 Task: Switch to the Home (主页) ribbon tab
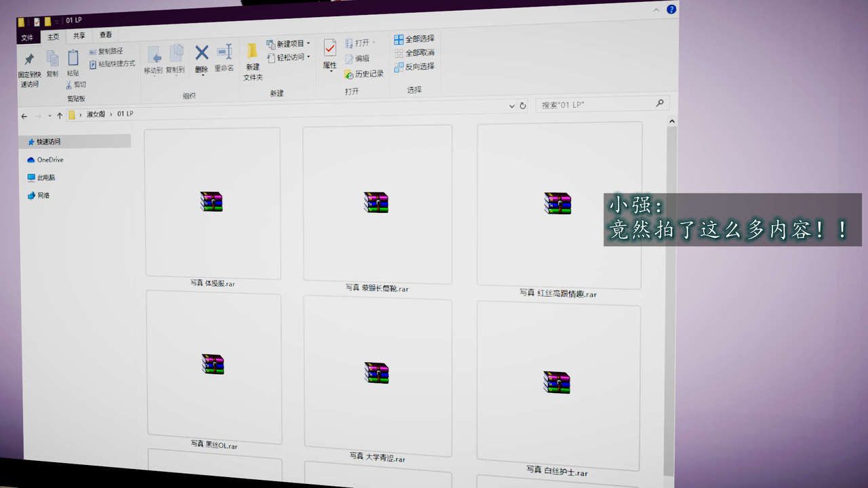[53, 37]
